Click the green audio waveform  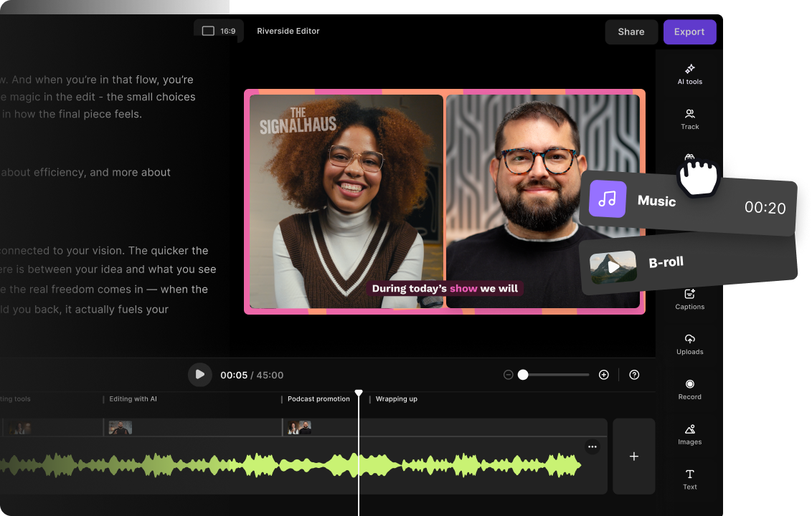coord(290,465)
